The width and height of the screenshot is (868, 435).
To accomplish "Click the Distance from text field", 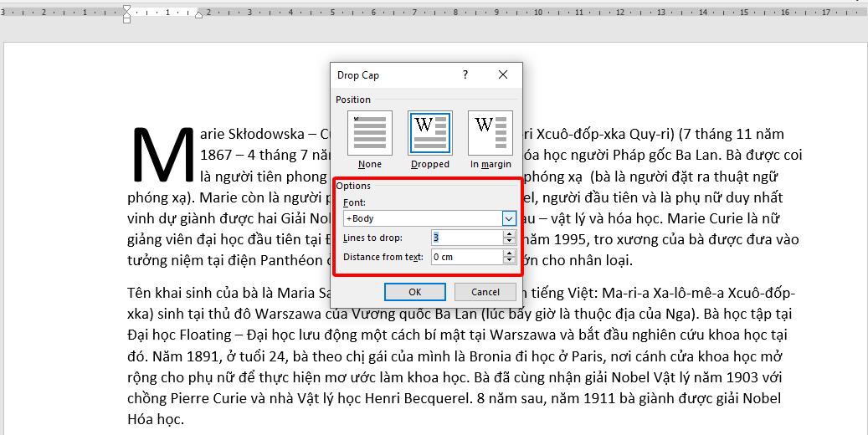I will 467,257.
